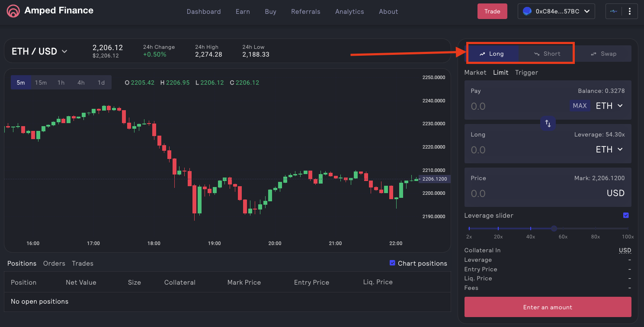Show the Trades tab

click(x=83, y=264)
